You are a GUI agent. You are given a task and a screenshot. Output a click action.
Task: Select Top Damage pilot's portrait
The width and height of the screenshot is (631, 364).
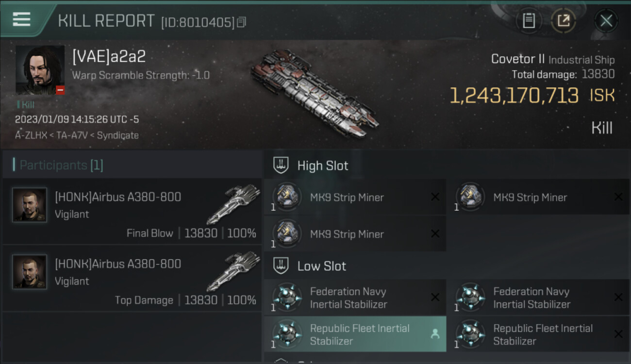click(x=30, y=272)
